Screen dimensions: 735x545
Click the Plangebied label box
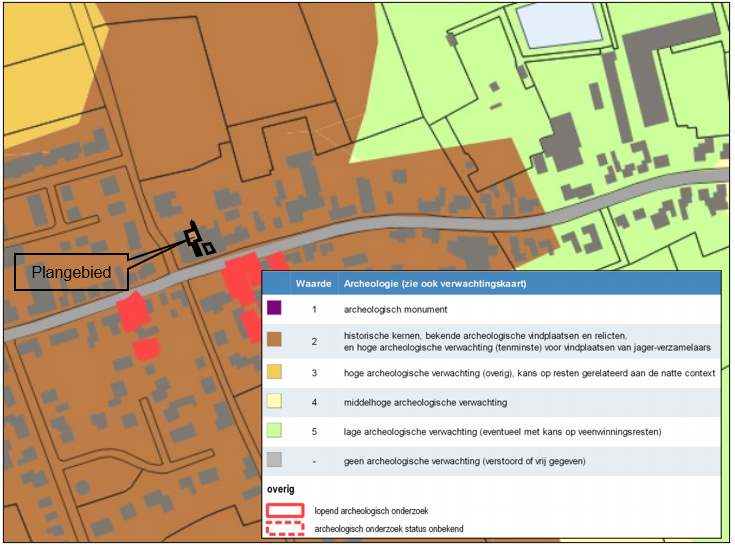[71, 272]
